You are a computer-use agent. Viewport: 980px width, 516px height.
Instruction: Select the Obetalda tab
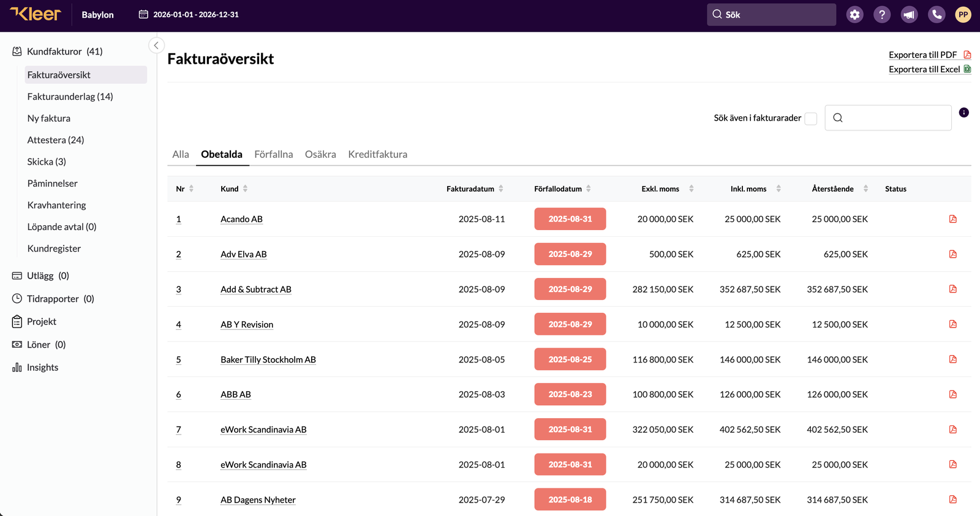222,154
